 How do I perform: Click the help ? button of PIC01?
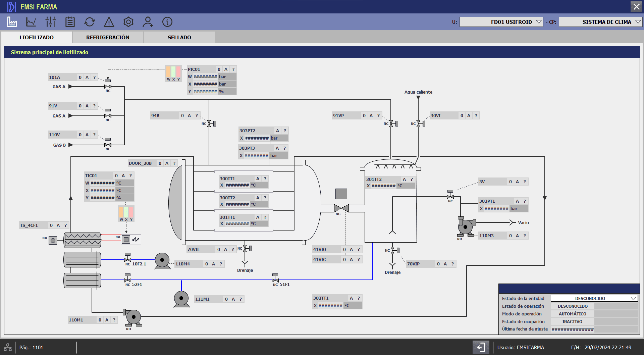(233, 69)
